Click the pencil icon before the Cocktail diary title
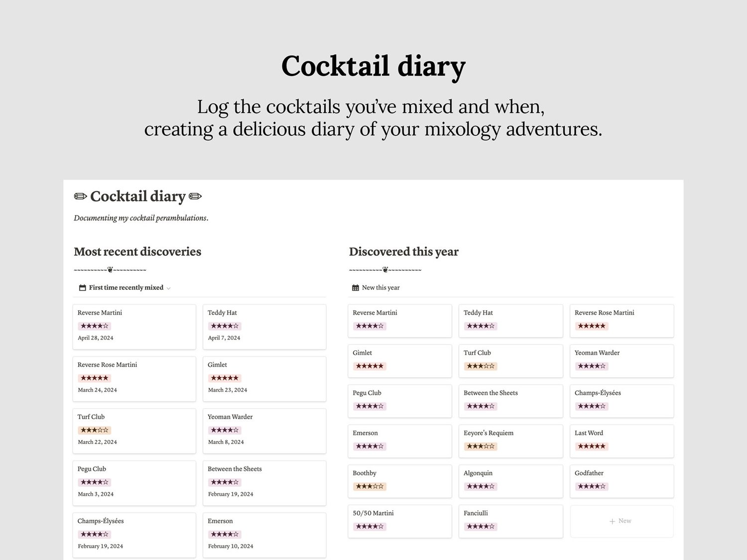 click(80, 197)
